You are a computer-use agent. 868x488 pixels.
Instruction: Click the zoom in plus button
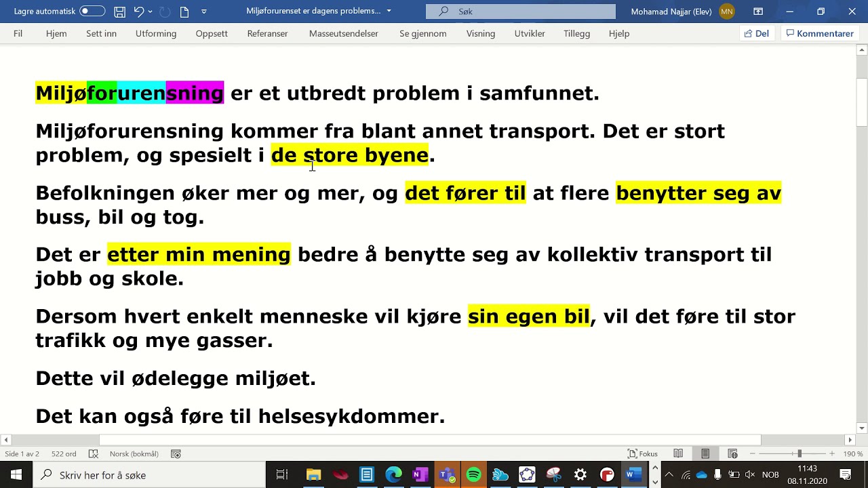click(832, 454)
